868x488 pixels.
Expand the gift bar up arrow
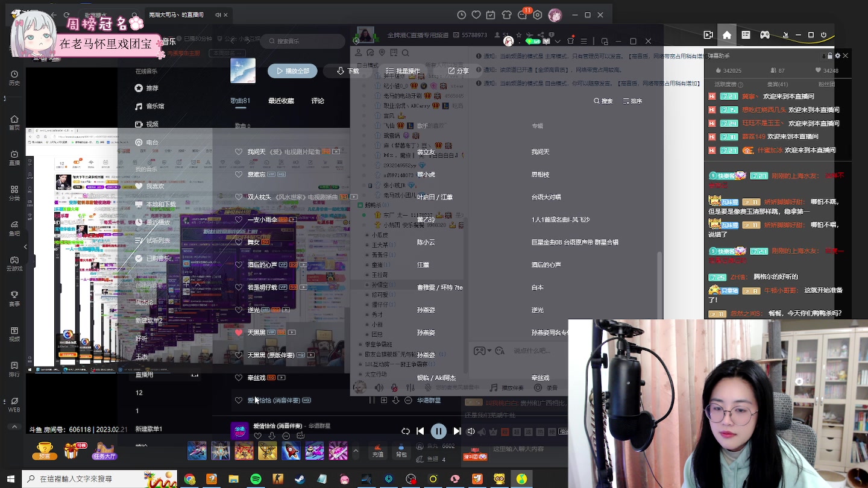point(356,451)
